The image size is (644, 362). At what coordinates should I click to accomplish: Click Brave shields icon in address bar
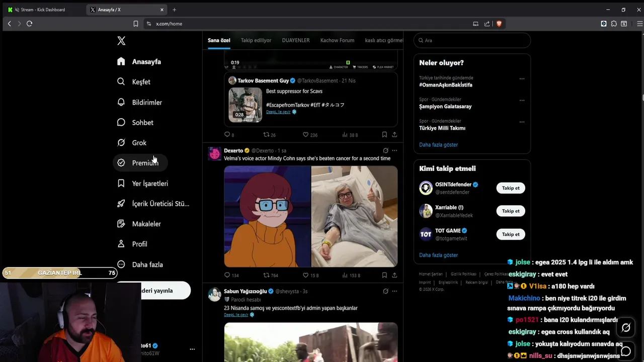click(x=499, y=24)
